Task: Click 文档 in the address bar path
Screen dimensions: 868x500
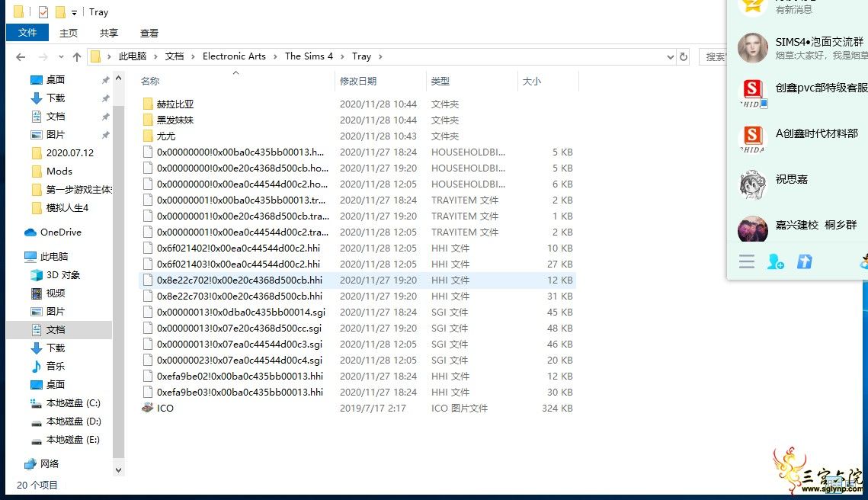Action: pos(175,56)
